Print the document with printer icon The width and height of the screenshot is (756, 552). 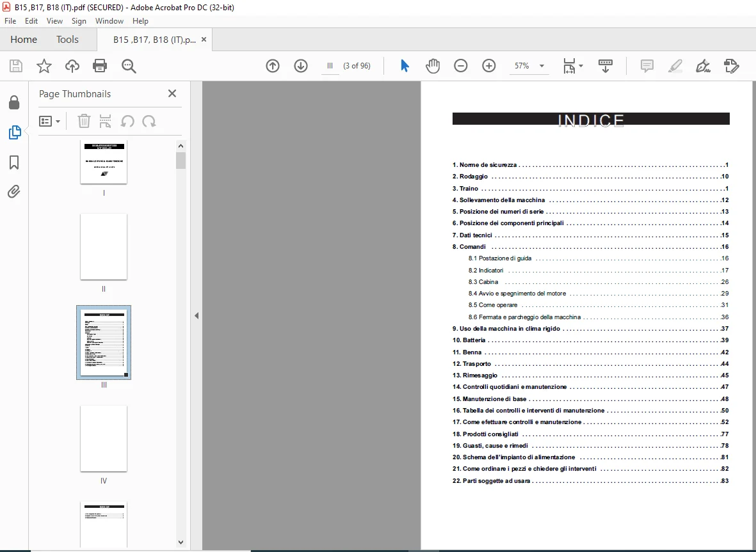pyautogui.click(x=100, y=66)
